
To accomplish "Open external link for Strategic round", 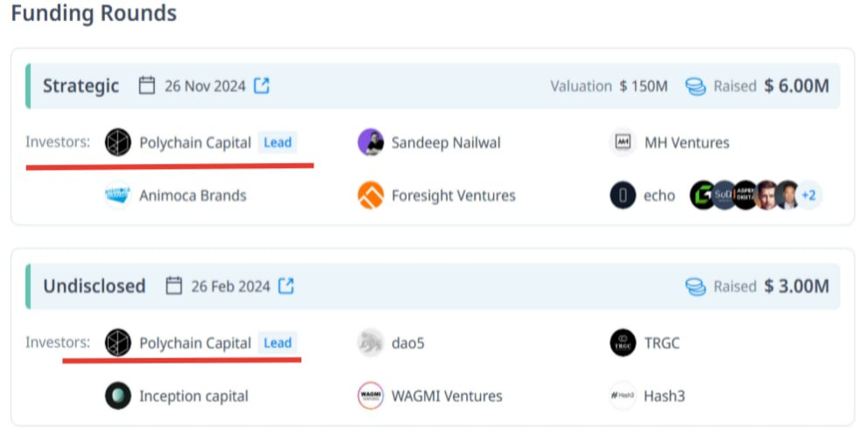I will click(x=261, y=86).
